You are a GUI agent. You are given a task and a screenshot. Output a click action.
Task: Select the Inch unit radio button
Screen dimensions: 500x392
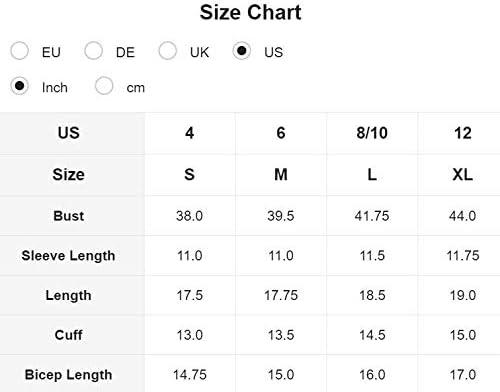pyautogui.click(x=19, y=86)
